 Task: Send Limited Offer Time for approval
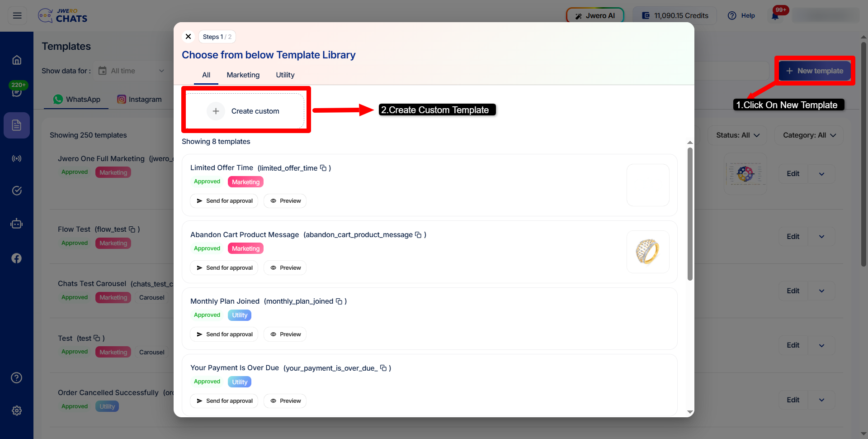pyautogui.click(x=224, y=201)
